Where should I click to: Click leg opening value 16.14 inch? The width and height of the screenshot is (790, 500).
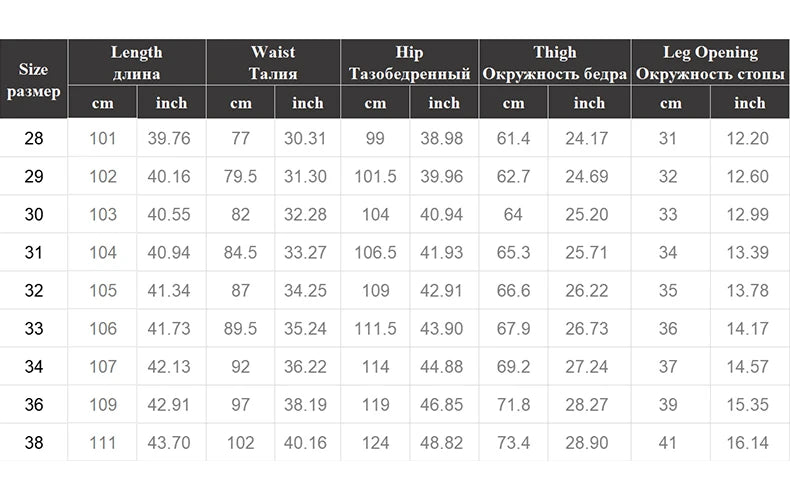[x=748, y=442]
